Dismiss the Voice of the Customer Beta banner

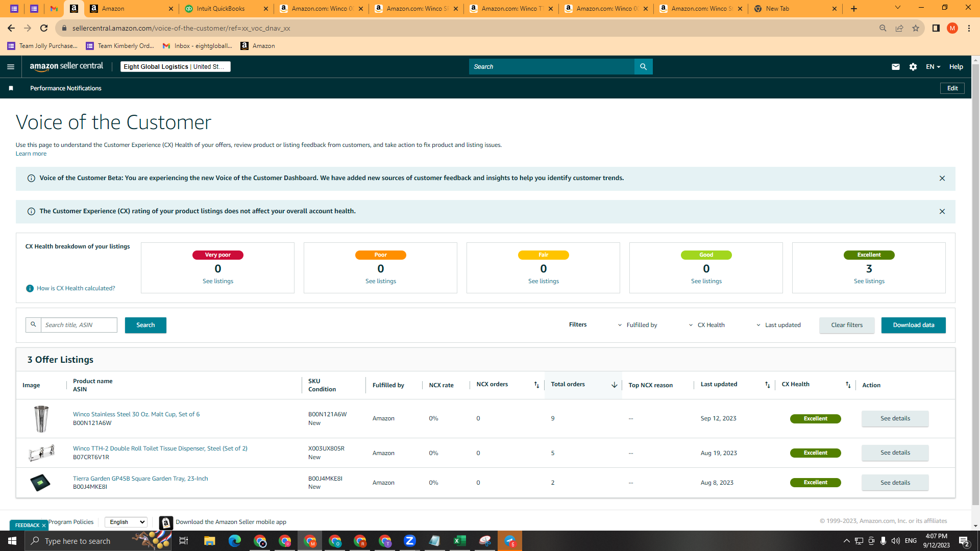tap(942, 179)
